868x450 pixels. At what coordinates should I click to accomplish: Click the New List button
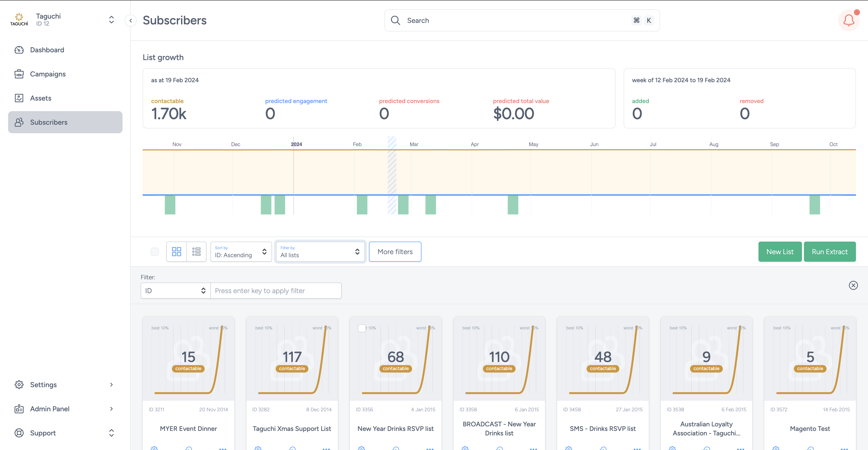click(780, 251)
